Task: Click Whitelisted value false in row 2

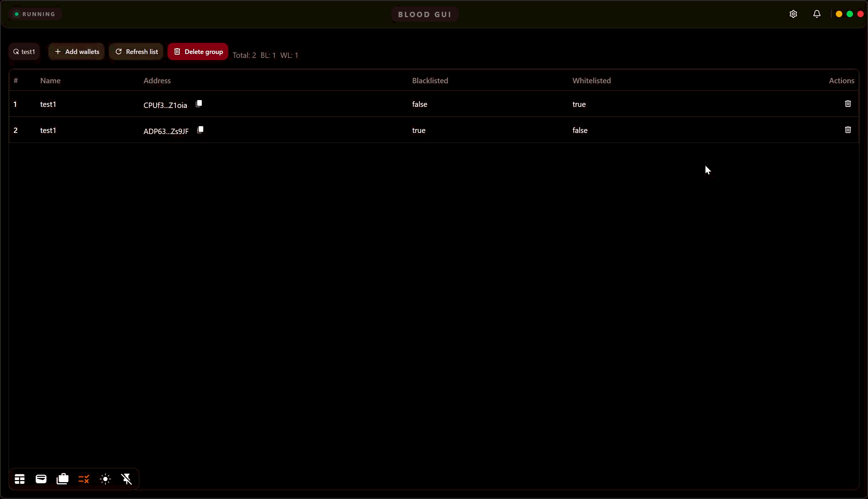Action: coord(580,130)
